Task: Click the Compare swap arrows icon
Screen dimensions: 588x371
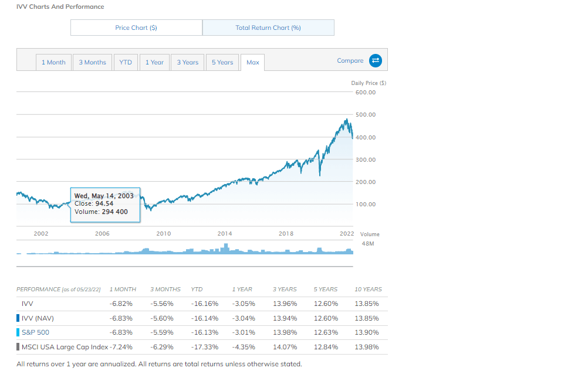Action: click(x=376, y=60)
